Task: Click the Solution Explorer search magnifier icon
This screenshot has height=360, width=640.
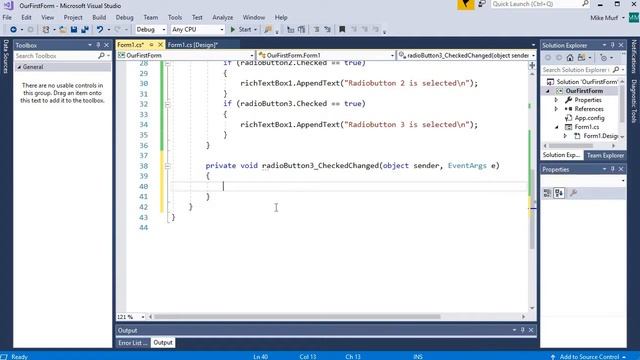Action: (616, 70)
